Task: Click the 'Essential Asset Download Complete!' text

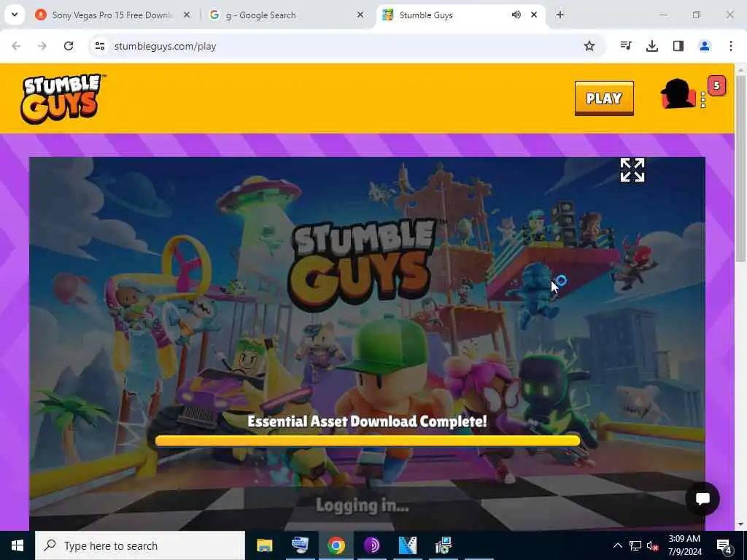Action: 368,421
